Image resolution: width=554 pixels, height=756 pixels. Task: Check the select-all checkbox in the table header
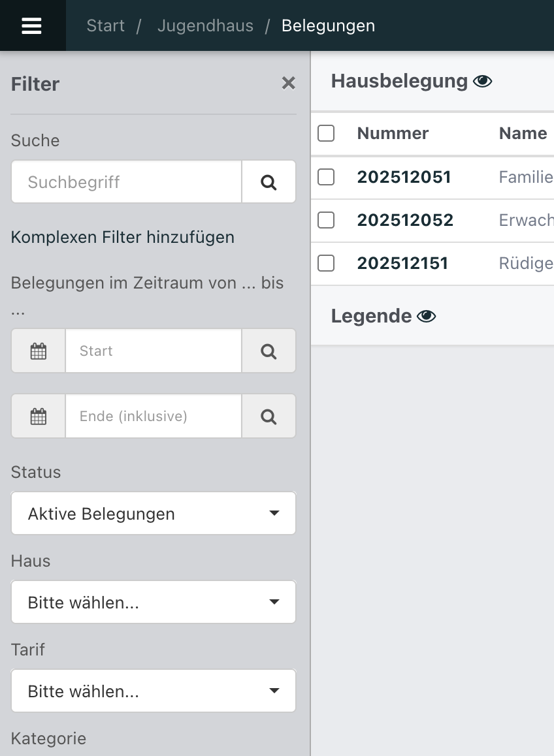[326, 133]
